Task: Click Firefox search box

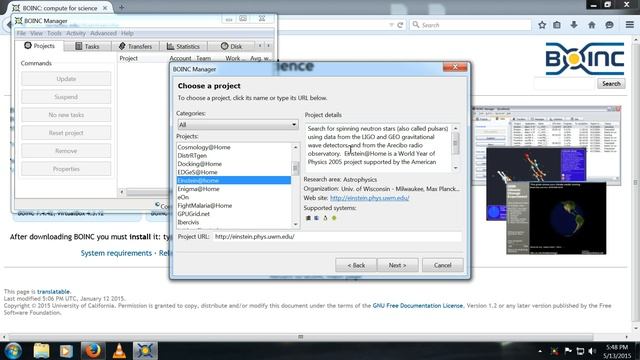Action: tap(470, 25)
